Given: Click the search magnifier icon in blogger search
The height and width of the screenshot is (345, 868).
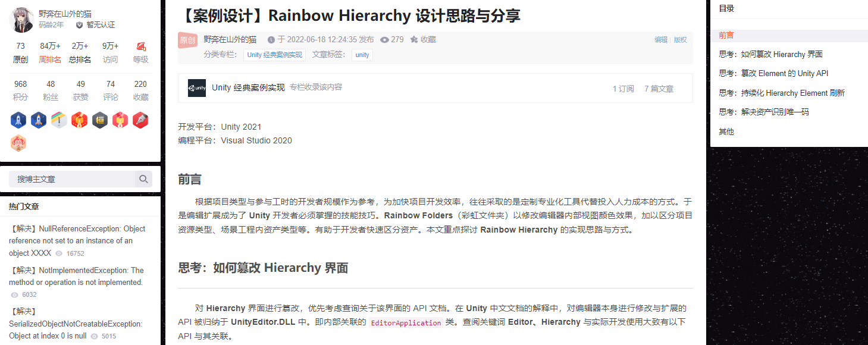Looking at the screenshot, I should point(143,178).
